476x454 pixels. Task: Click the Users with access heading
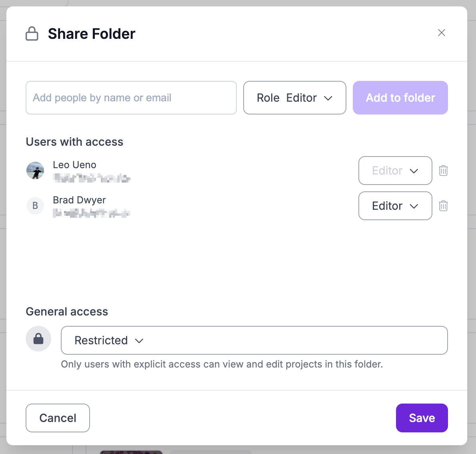coord(75,142)
